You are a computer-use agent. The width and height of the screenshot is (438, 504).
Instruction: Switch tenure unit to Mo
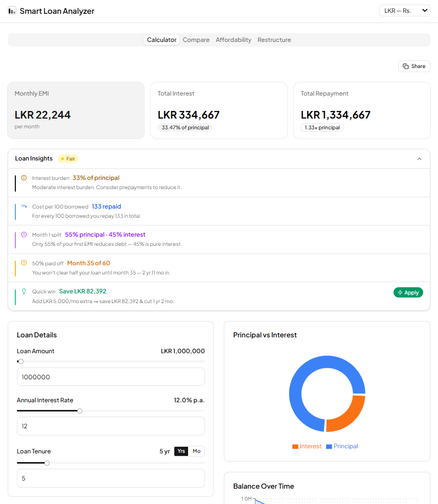(196, 451)
